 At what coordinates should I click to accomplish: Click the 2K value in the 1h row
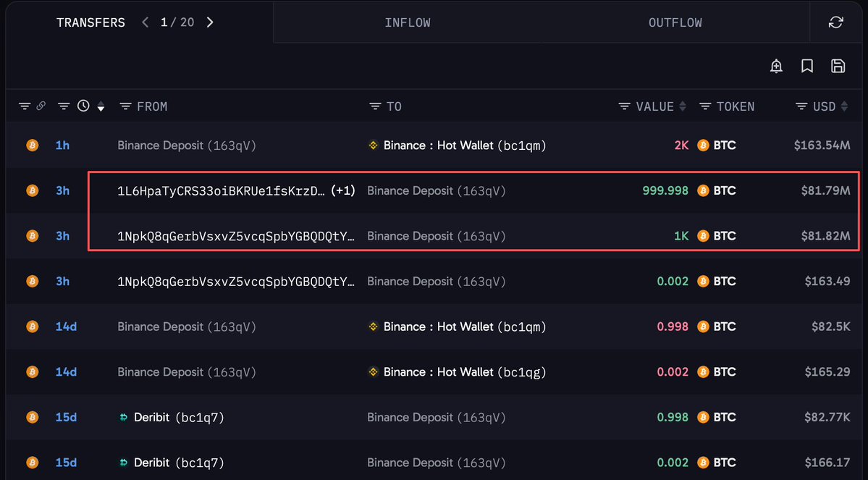pyautogui.click(x=681, y=146)
